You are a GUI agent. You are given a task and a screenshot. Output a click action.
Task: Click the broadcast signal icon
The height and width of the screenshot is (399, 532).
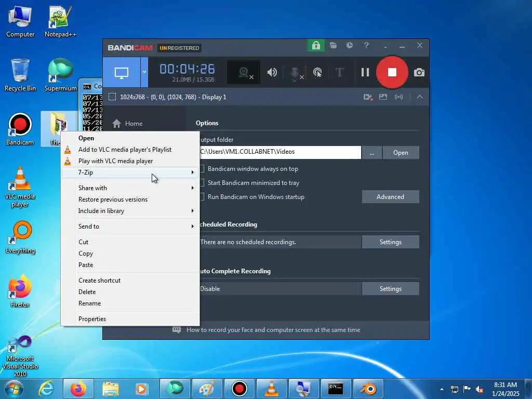pyautogui.click(x=398, y=97)
